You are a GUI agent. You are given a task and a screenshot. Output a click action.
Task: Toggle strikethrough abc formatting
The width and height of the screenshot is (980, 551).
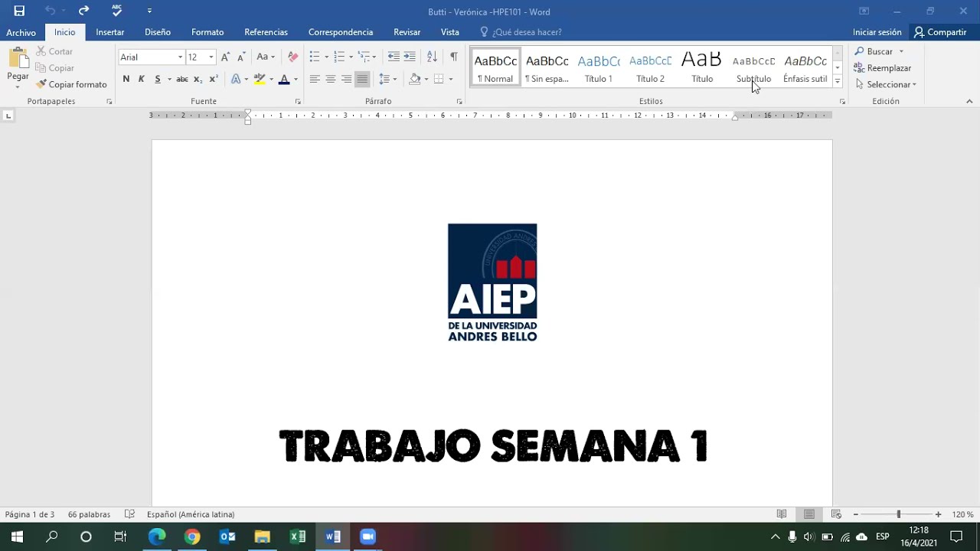coord(181,79)
